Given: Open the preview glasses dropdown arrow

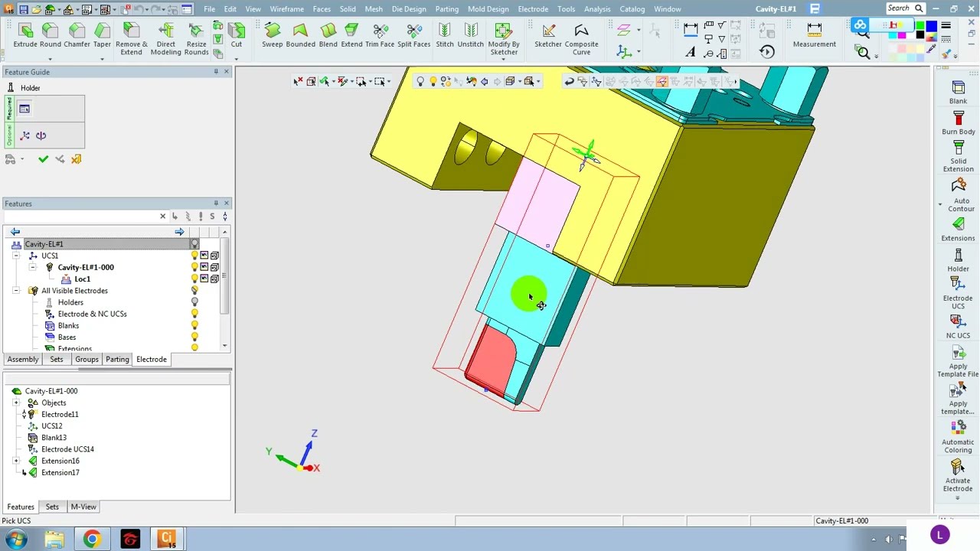Looking at the screenshot, I should (x=21, y=159).
